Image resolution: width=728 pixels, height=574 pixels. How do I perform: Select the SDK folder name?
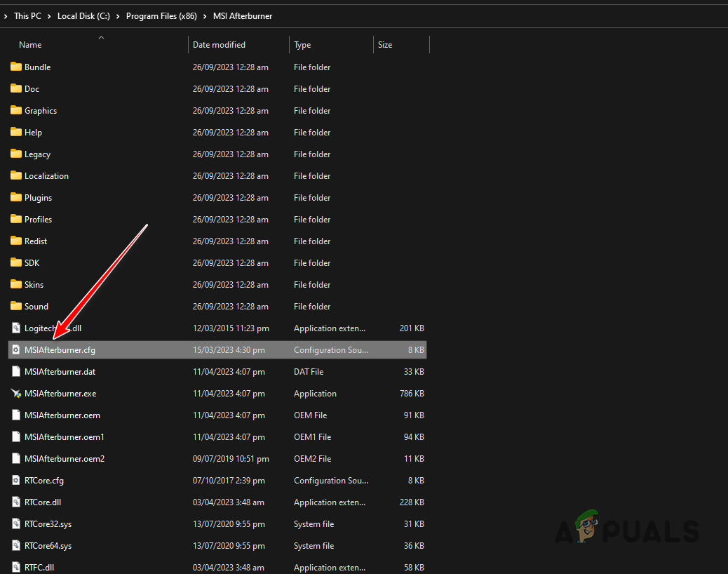(x=32, y=263)
